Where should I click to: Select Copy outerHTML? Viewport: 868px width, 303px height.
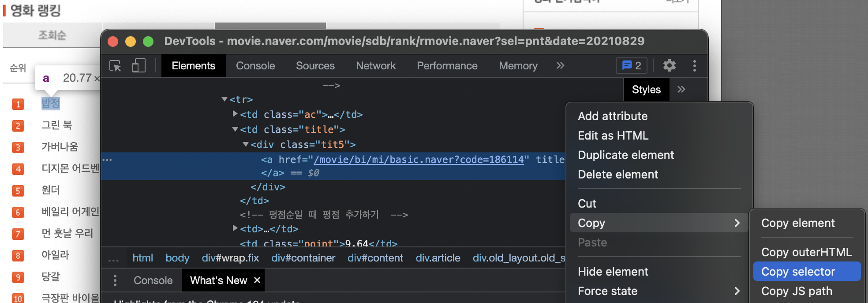point(807,252)
